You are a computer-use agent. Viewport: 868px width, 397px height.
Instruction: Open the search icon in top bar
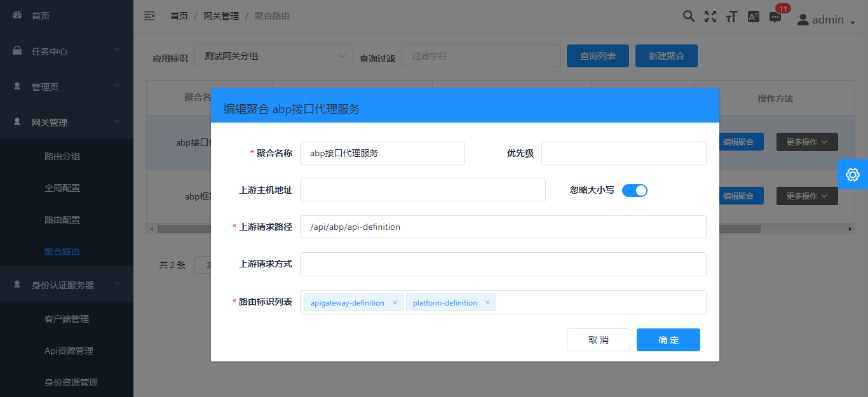(689, 17)
